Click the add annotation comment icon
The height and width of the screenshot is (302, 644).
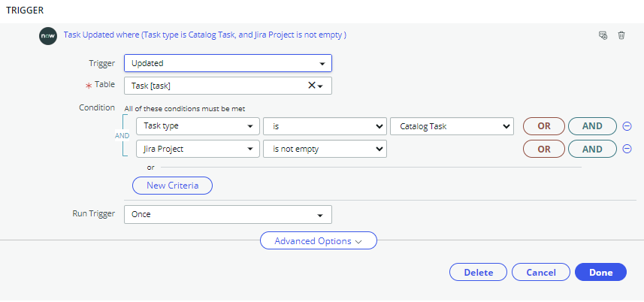pos(603,35)
